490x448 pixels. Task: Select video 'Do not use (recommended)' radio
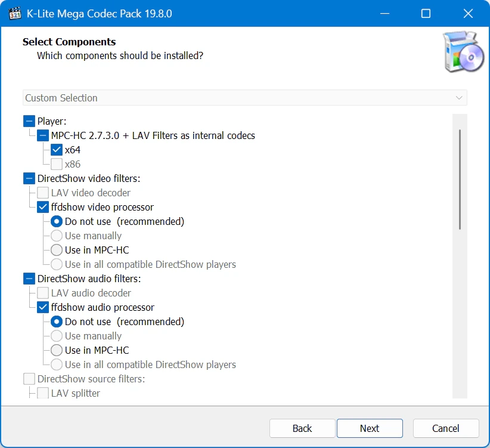click(x=57, y=221)
